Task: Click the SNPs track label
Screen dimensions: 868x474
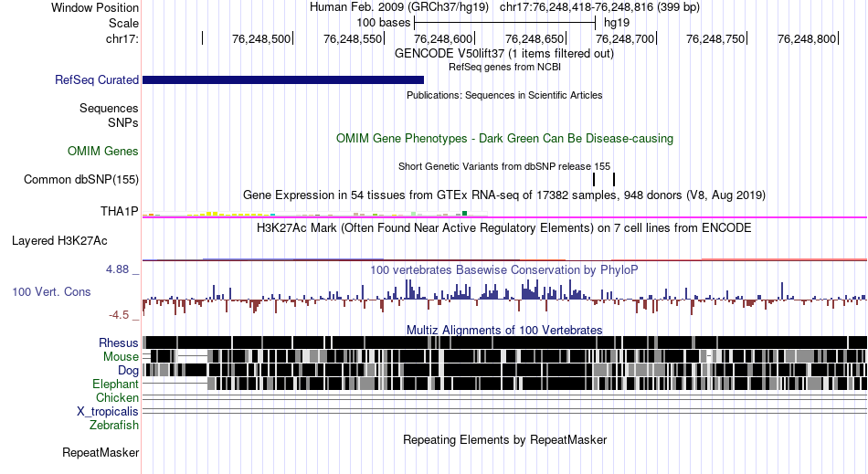Action: (x=123, y=122)
